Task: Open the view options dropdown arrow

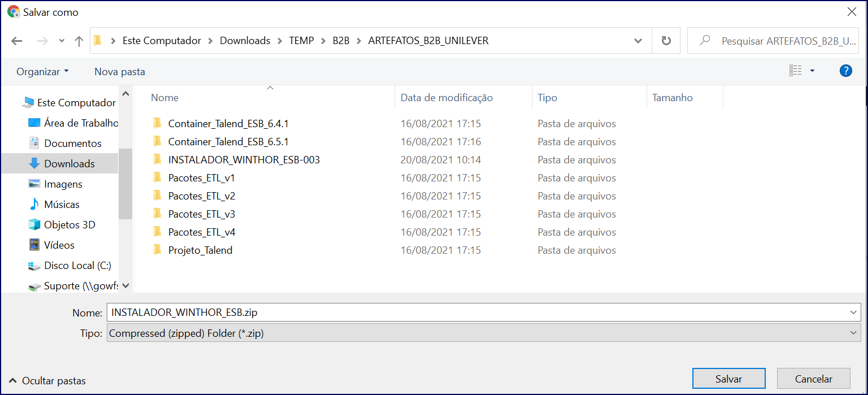Action: pyautogui.click(x=812, y=71)
